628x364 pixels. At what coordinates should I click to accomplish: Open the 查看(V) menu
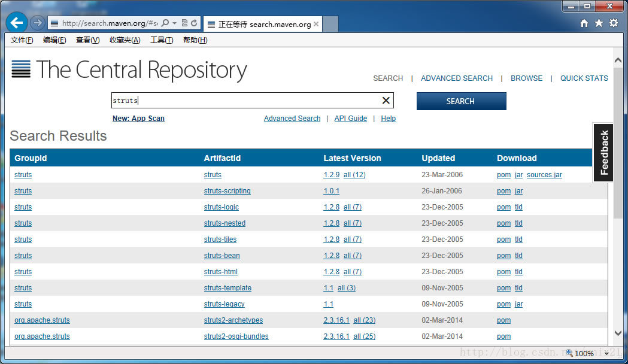click(x=88, y=40)
